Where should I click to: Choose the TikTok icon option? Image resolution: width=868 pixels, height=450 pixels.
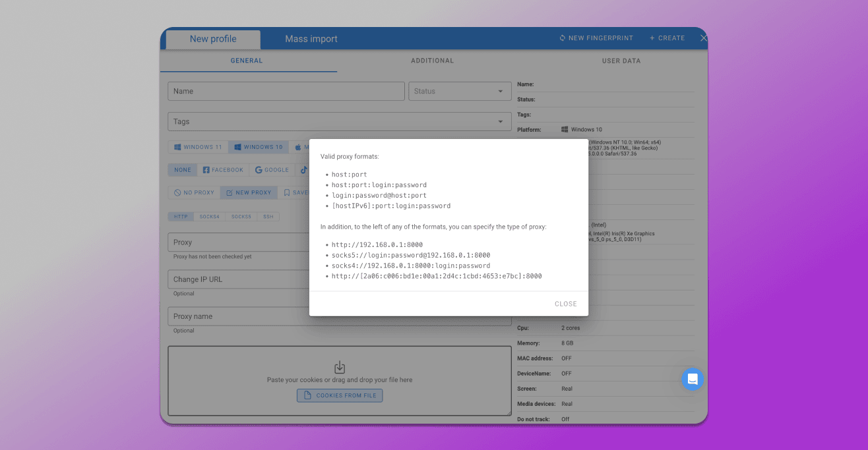coord(303,170)
